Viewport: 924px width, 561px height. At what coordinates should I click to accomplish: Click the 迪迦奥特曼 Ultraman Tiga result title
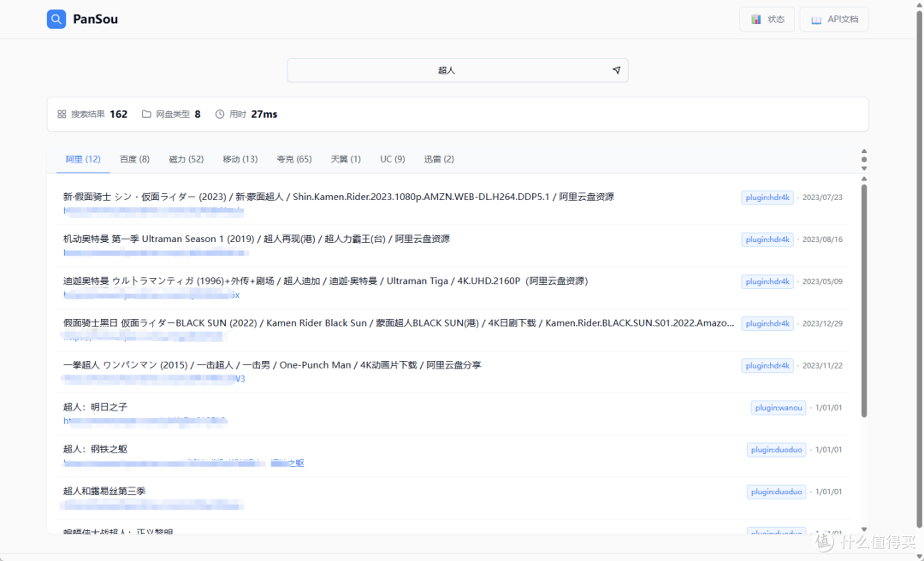click(x=325, y=281)
